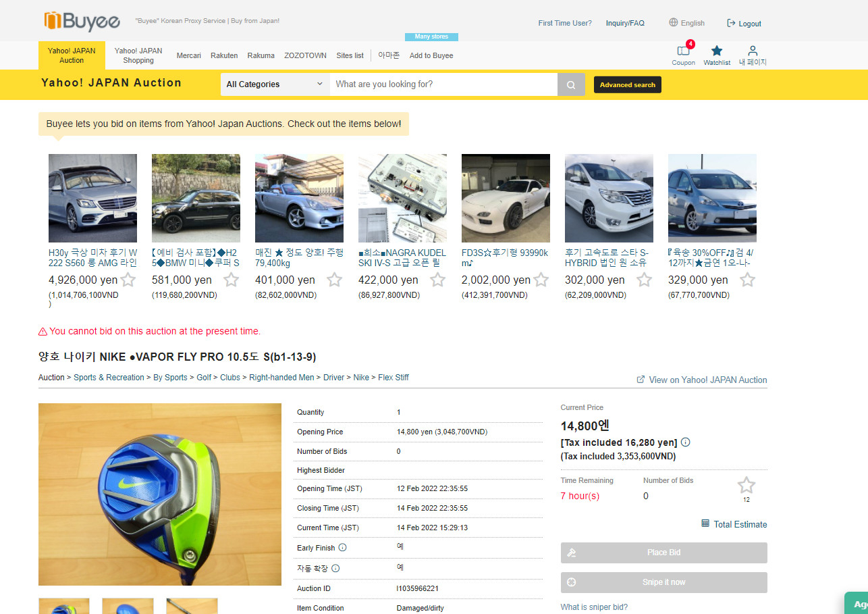Image resolution: width=868 pixels, height=614 pixels.
Task: Open the white FD3S car thumbnail
Action: (x=506, y=198)
